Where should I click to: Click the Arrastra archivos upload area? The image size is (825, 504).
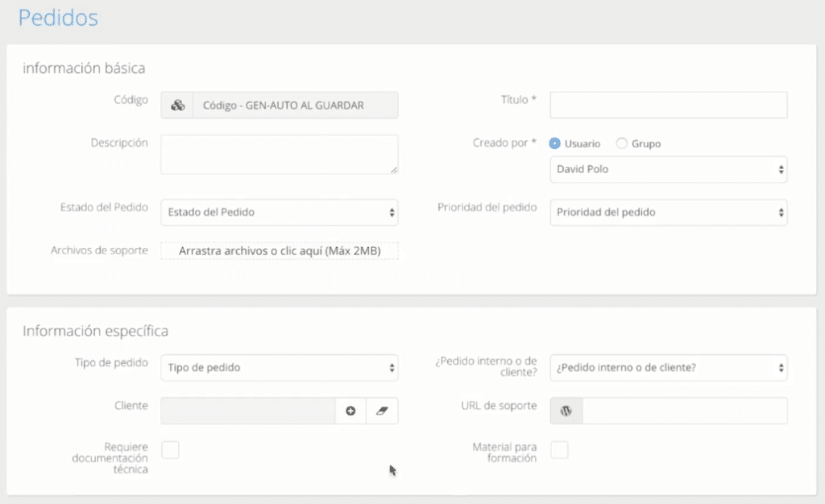click(x=280, y=250)
